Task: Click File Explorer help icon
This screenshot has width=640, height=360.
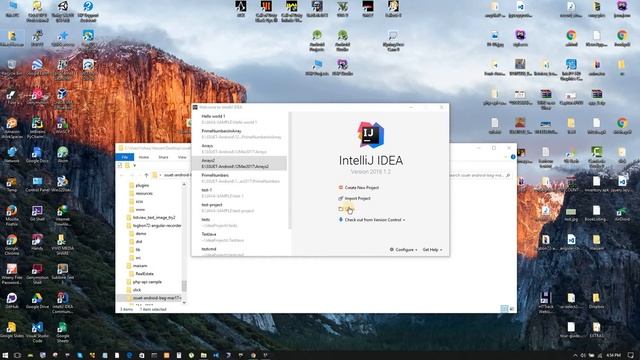Action: coord(513,157)
